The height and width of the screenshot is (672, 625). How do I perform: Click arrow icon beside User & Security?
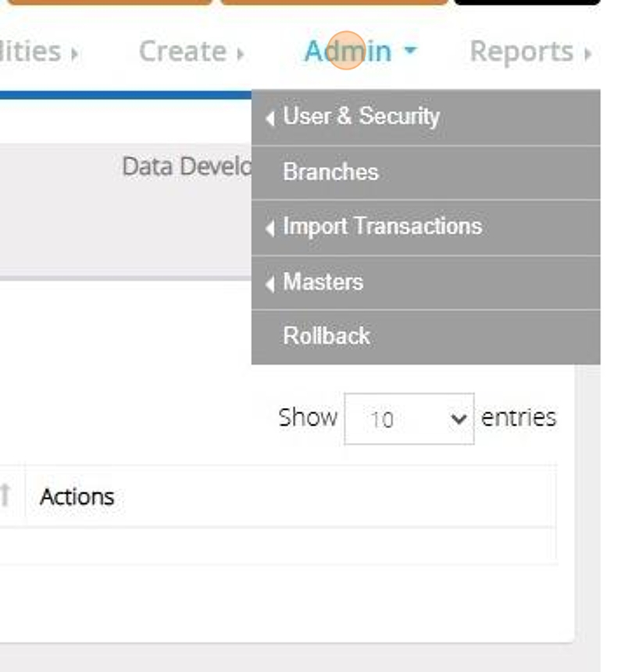tap(270, 119)
